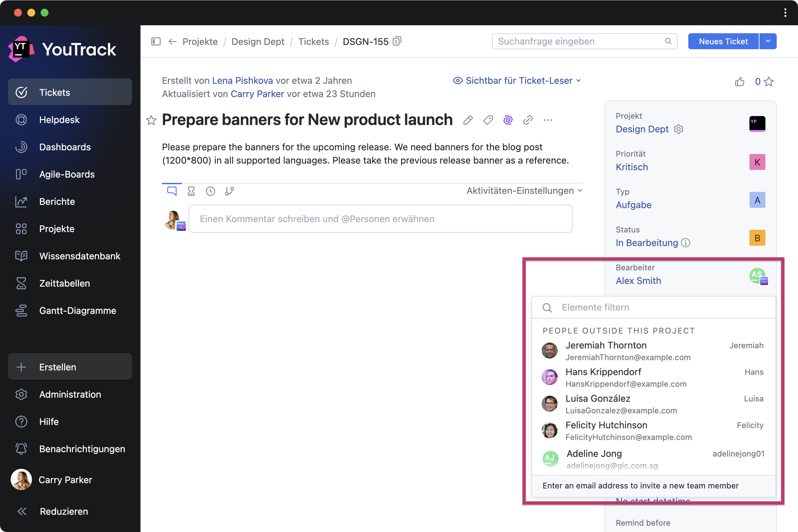The width and height of the screenshot is (798, 532).
Task: Switch to the history clock tab
Action: (210, 191)
